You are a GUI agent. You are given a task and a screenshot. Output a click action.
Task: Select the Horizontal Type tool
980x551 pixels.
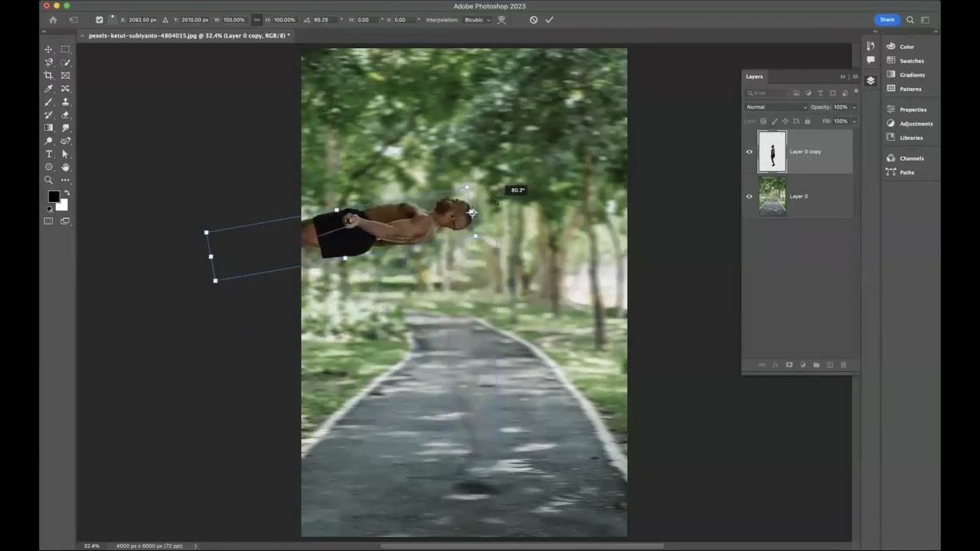click(49, 154)
